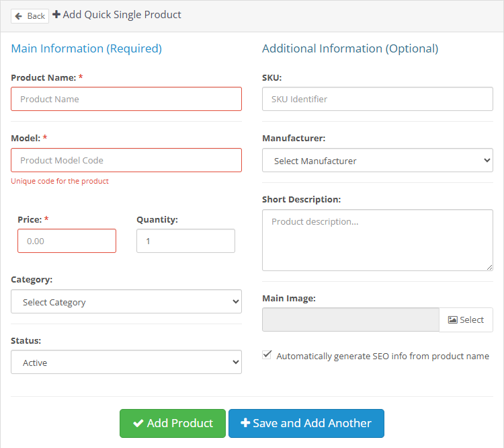Expand the Select Category dropdown

tap(126, 302)
